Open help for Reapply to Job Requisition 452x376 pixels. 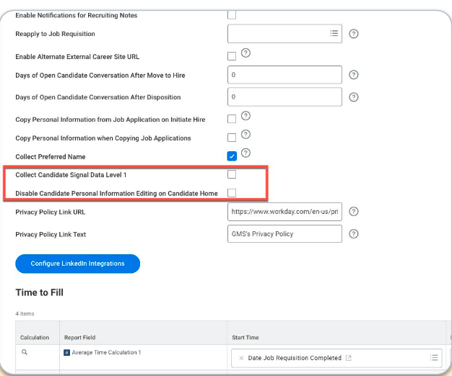[354, 34]
